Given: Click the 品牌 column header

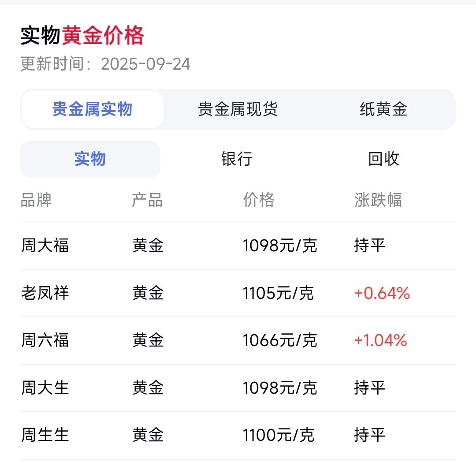Looking at the screenshot, I should coord(36,200).
